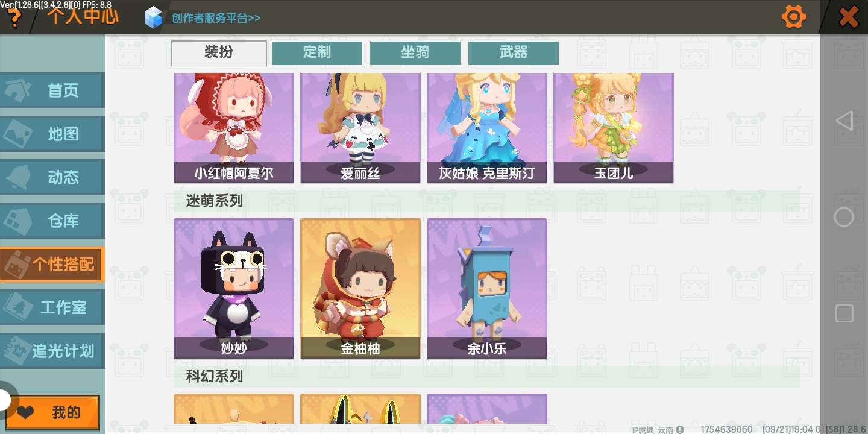Viewport: 868px width, 434px height.
Task: Choose the 小红帽阿夏尔 costume
Action: point(234,128)
